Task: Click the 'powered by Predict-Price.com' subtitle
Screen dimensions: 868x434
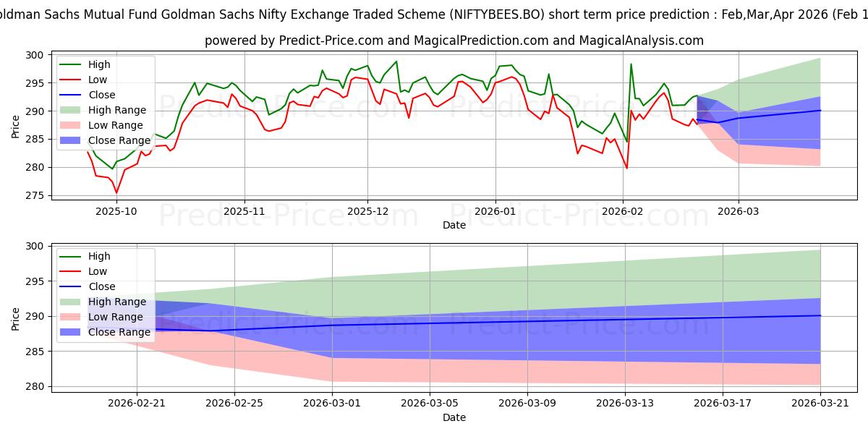Action: [x=454, y=41]
